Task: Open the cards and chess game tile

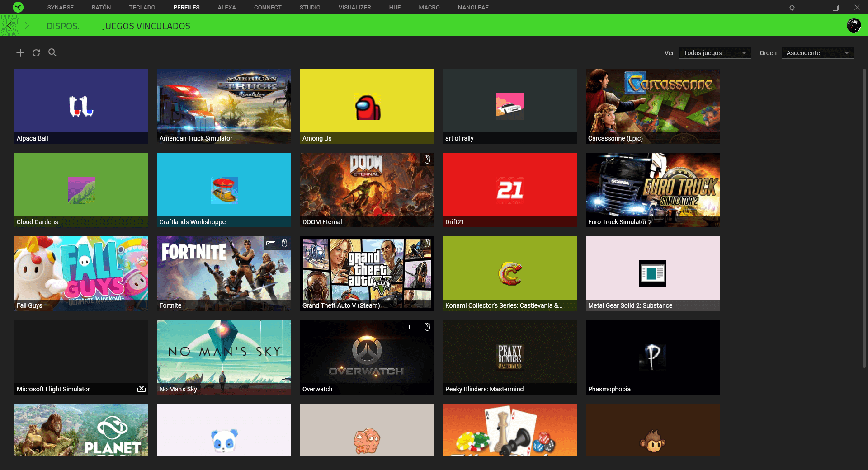Action: click(x=510, y=430)
